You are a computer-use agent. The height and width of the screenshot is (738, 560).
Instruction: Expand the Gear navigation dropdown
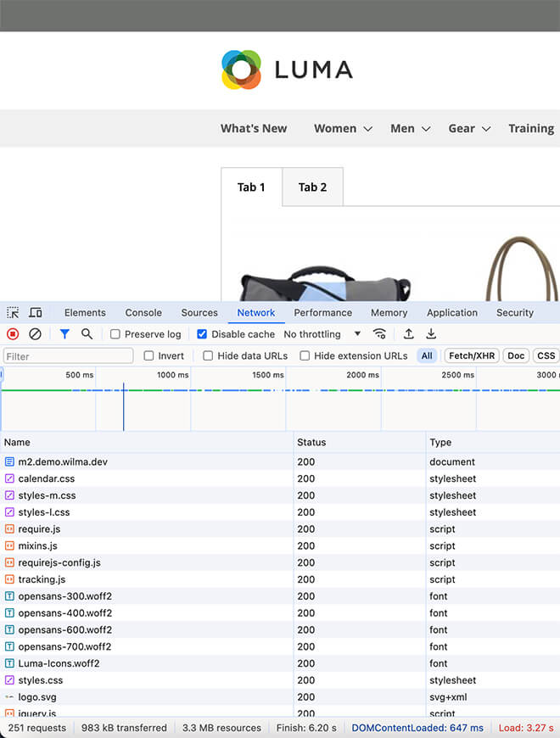469,129
